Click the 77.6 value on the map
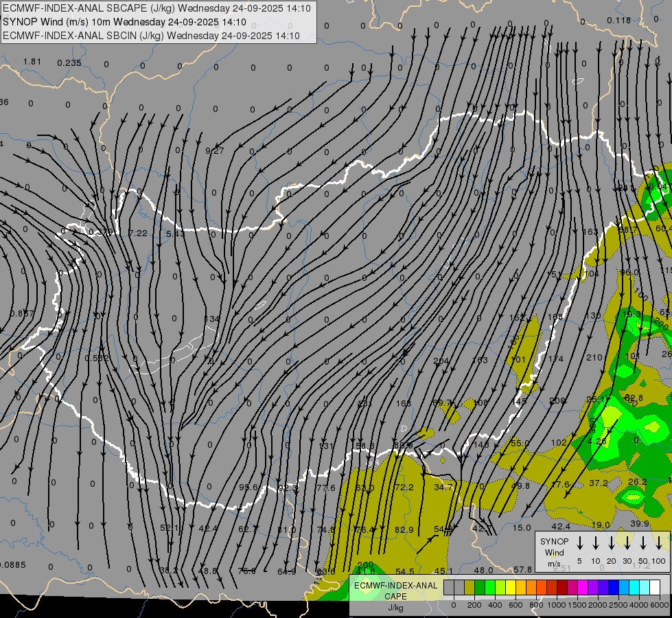The width and height of the screenshot is (672, 618). pos(326,488)
